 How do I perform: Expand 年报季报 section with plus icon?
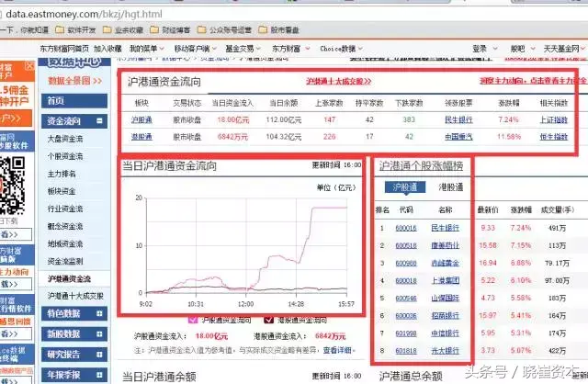click(99, 375)
